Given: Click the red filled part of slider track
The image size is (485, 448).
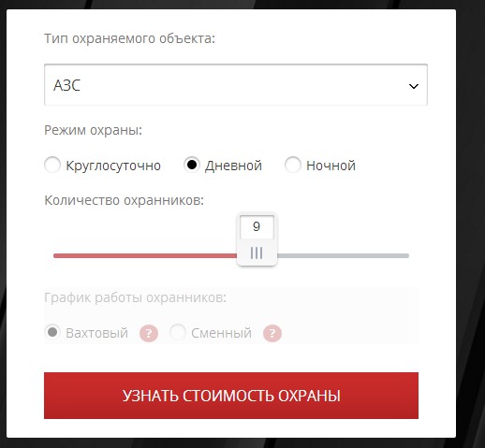Looking at the screenshot, I should pyautogui.click(x=145, y=256).
